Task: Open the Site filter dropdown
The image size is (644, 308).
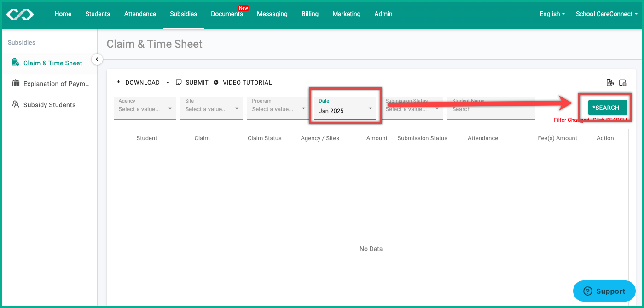Action: pyautogui.click(x=211, y=108)
